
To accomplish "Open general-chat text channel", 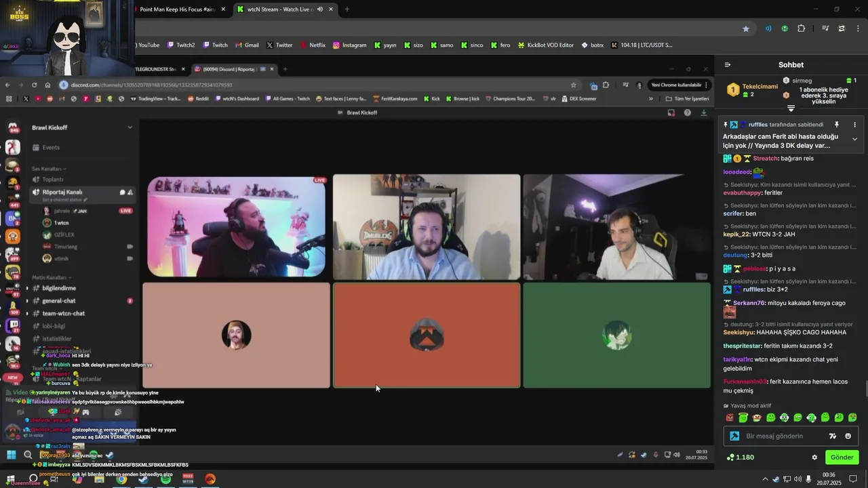I will pyautogui.click(x=58, y=301).
